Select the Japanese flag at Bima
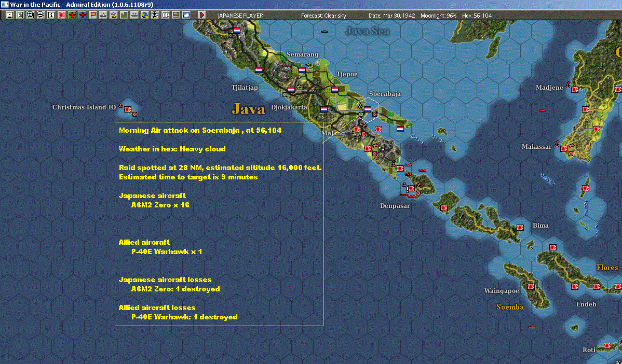This screenshot has height=364, width=622. click(520, 228)
